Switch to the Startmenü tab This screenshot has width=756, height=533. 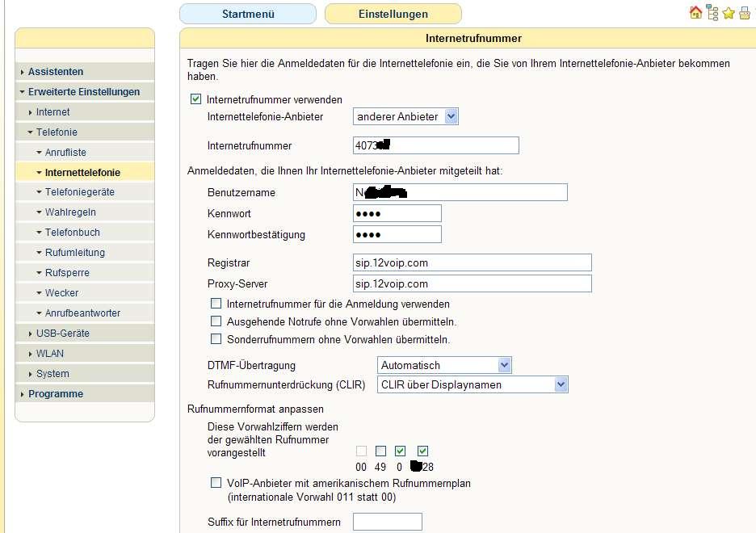click(x=247, y=14)
